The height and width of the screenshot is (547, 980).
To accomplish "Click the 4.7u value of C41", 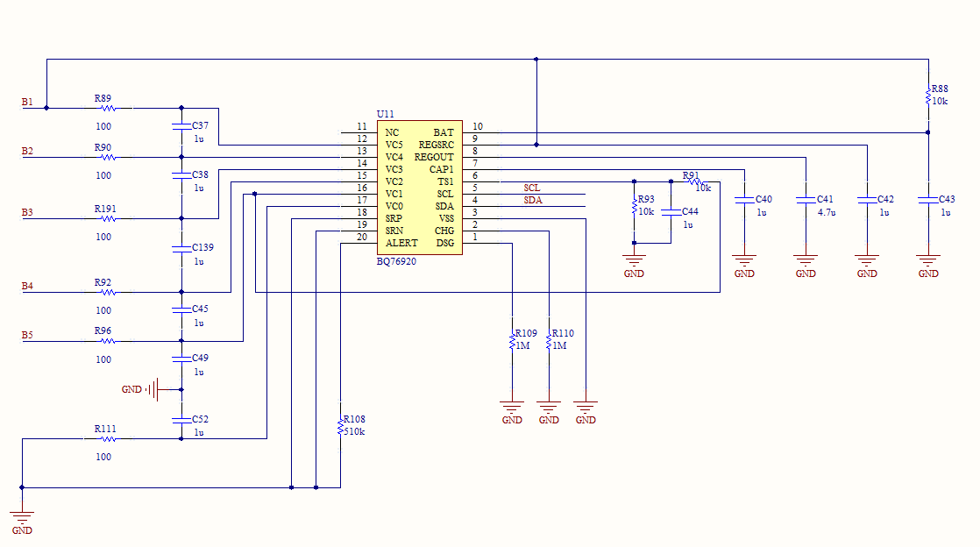I will [827, 212].
